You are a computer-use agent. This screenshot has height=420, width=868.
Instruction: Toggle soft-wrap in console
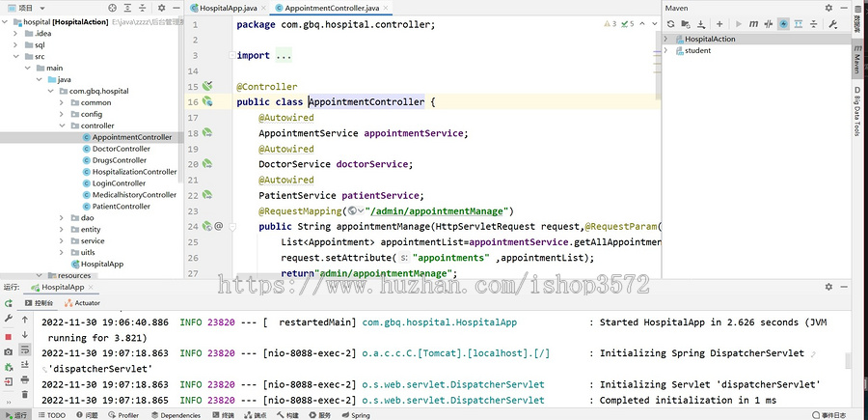coord(25,350)
